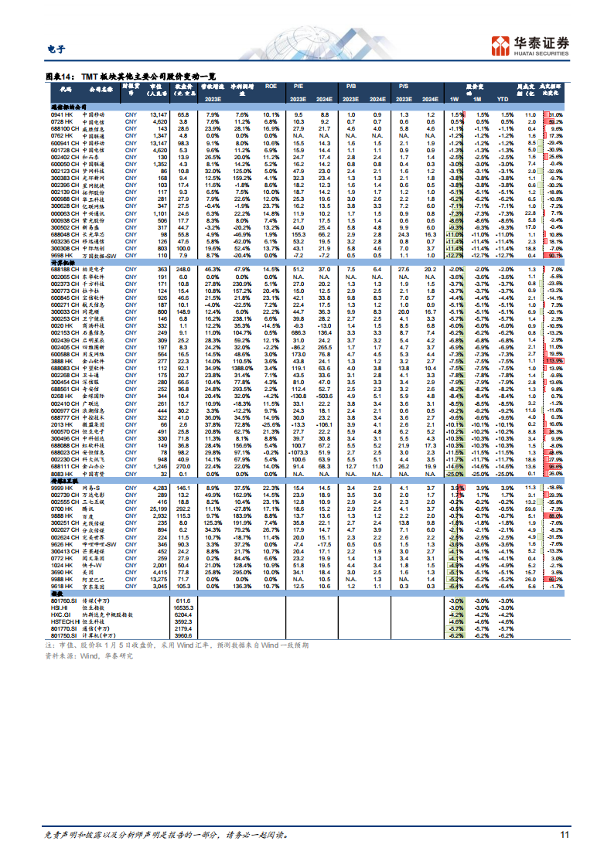Click the "P/S" column header
Screen dimensions: 614x868
(x=404, y=87)
